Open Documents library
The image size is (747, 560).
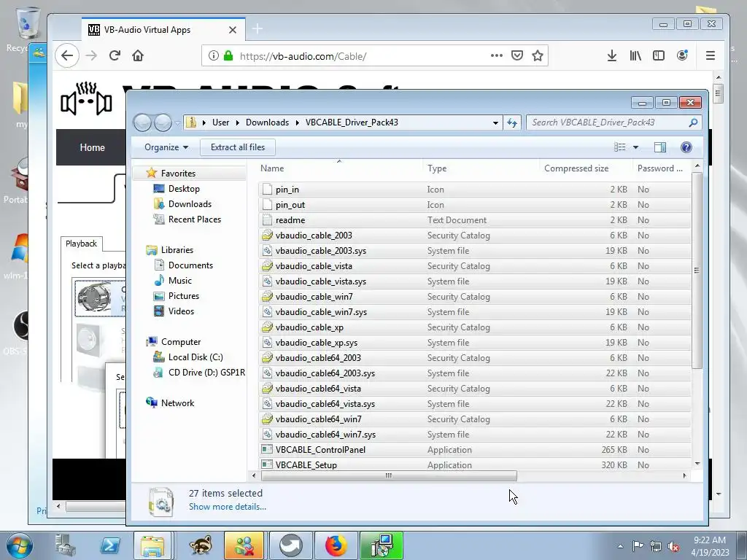pyautogui.click(x=190, y=265)
